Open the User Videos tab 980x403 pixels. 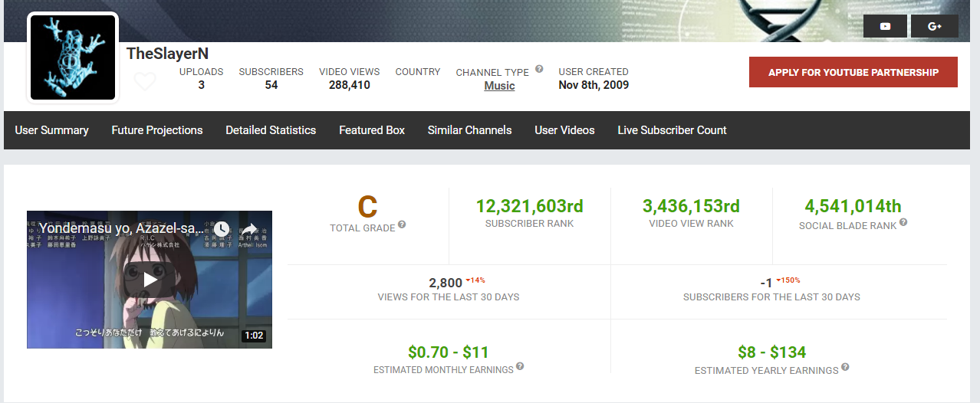(565, 130)
